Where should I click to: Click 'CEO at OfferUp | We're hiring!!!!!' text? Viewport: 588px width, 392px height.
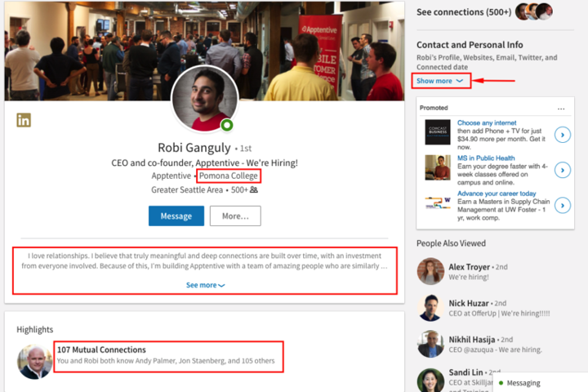499,314
